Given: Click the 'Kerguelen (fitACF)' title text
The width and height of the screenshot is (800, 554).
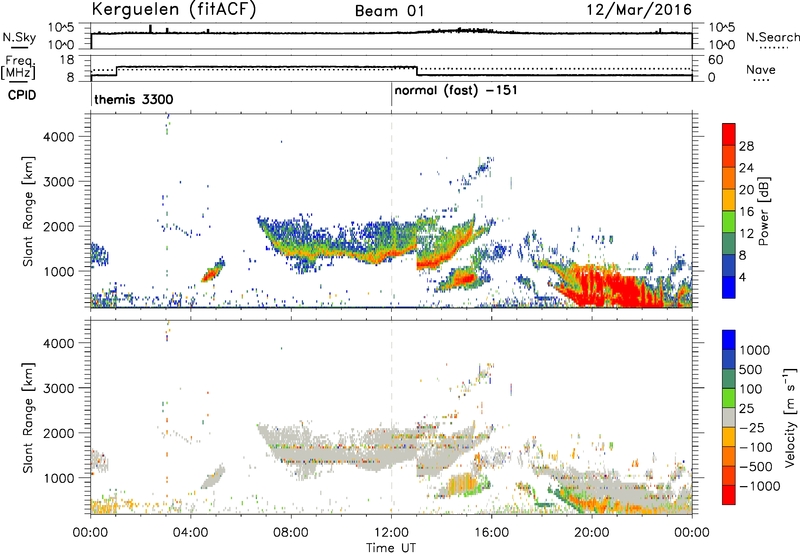Looking at the screenshot, I should tap(173, 10).
